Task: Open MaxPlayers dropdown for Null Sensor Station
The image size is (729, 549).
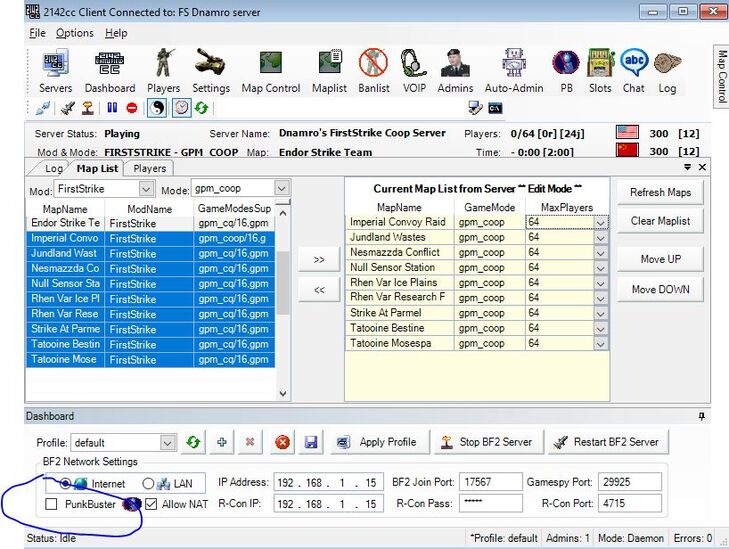Action: tap(601, 268)
